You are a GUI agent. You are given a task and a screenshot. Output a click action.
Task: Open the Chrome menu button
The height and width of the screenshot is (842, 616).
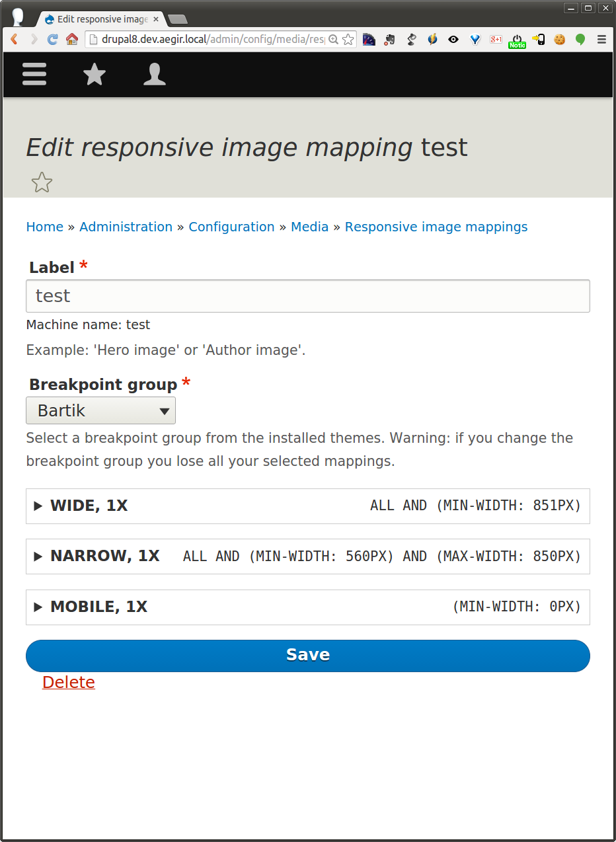pos(601,40)
